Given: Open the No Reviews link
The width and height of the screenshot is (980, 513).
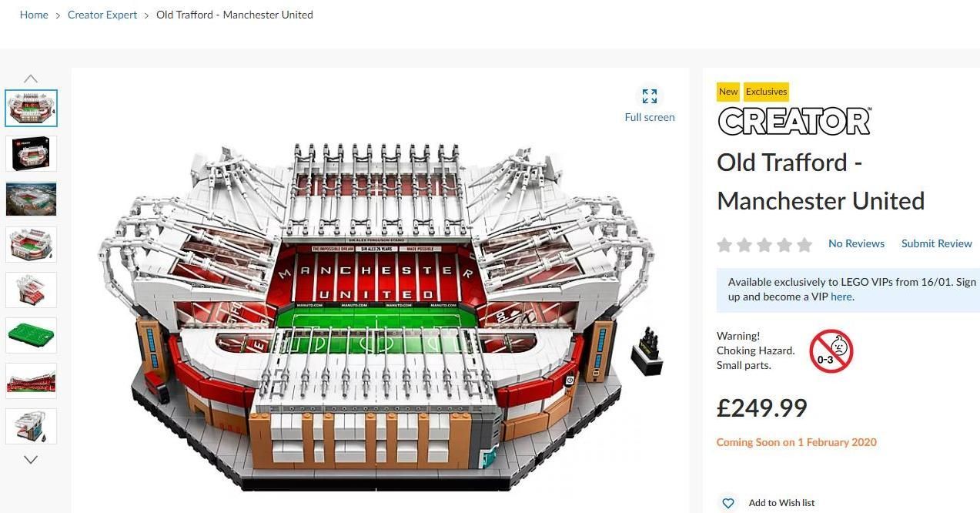Looking at the screenshot, I should [856, 243].
